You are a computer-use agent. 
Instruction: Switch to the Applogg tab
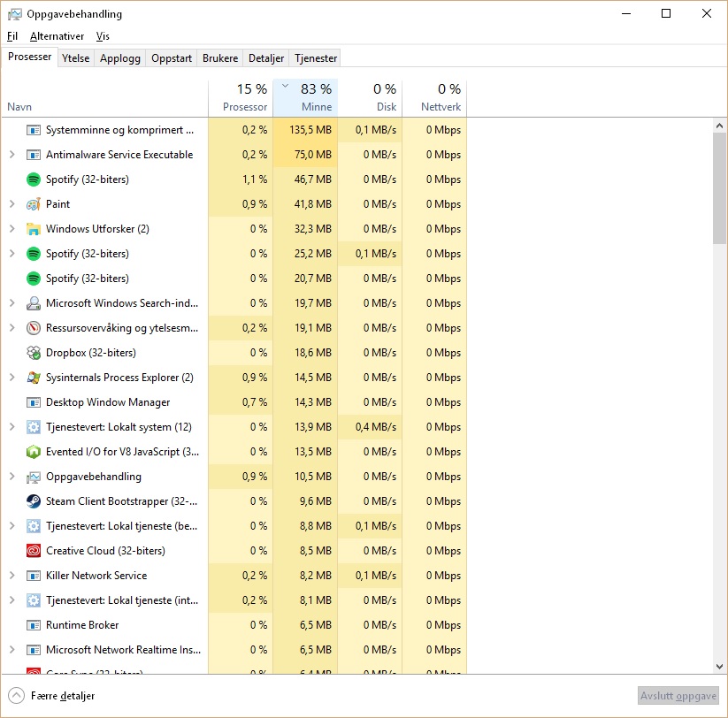[120, 58]
